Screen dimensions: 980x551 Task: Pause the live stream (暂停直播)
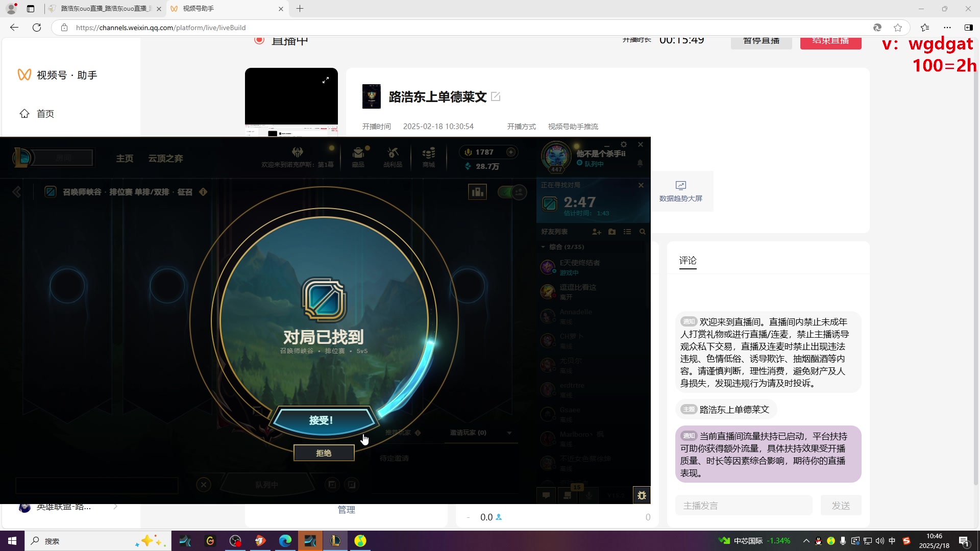point(761,42)
